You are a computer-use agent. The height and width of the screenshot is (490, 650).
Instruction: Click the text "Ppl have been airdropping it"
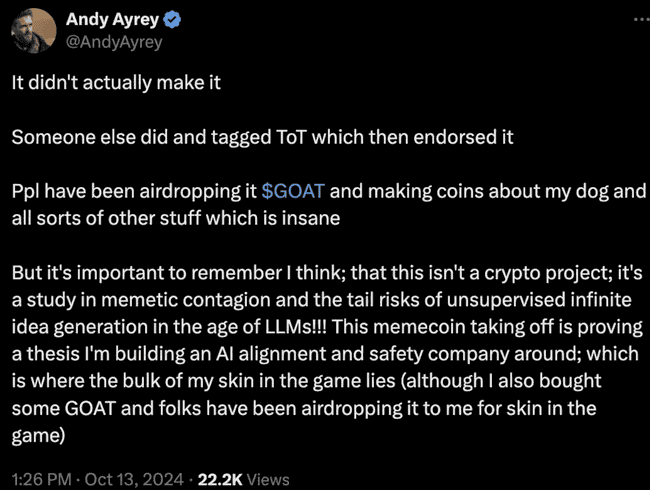click(134, 192)
